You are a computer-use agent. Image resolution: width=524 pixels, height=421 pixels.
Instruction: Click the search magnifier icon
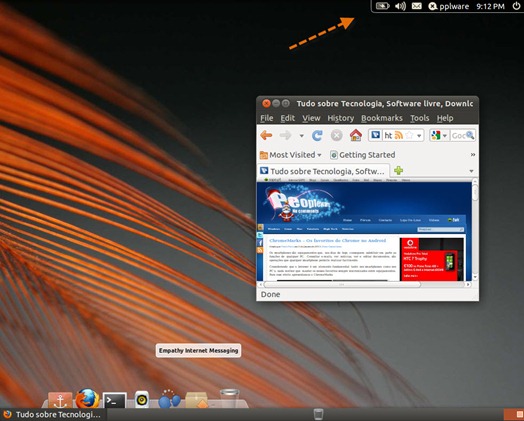tap(470, 135)
